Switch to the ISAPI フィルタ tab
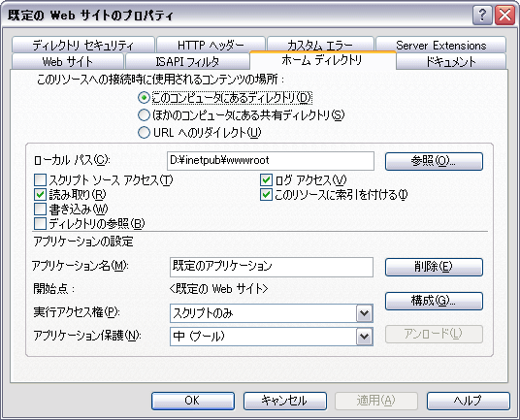The image size is (520, 420). click(187, 62)
